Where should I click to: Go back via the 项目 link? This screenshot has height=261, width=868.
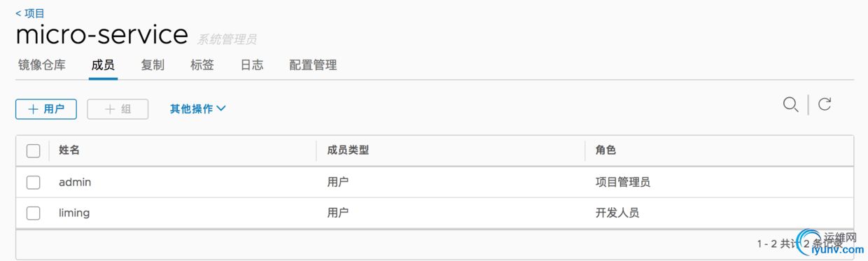[30, 13]
